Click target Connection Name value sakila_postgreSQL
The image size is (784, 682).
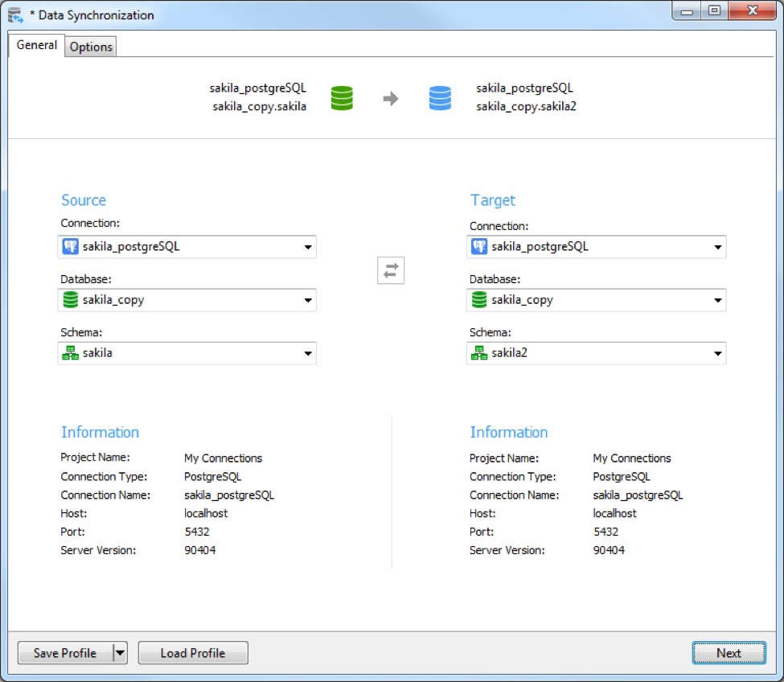pos(638,495)
